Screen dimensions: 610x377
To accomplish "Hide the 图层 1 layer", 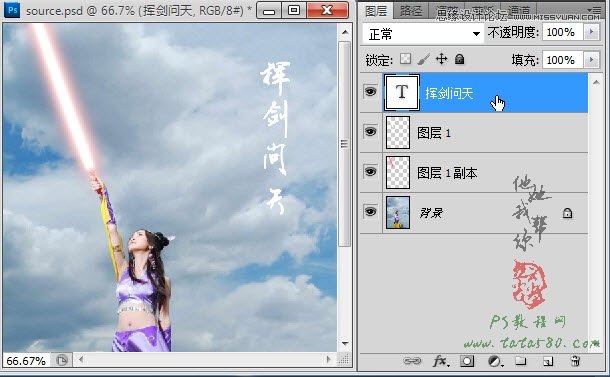I will pyautogui.click(x=370, y=132).
